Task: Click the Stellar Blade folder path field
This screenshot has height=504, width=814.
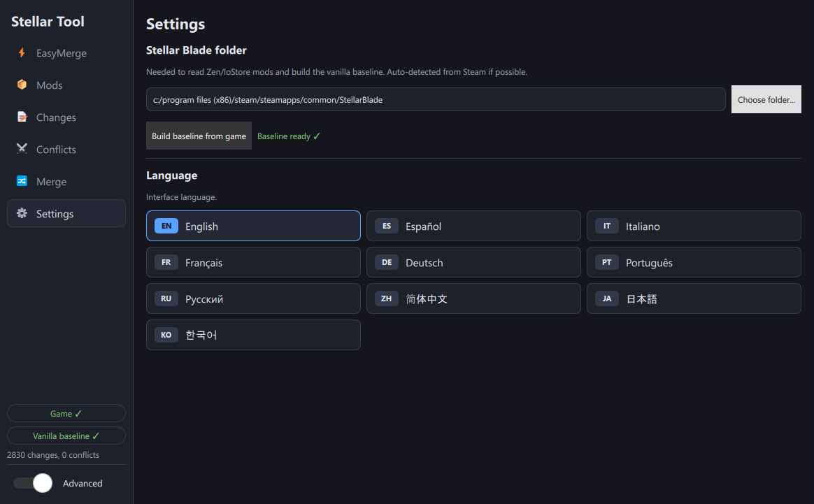Action: click(x=436, y=99)
